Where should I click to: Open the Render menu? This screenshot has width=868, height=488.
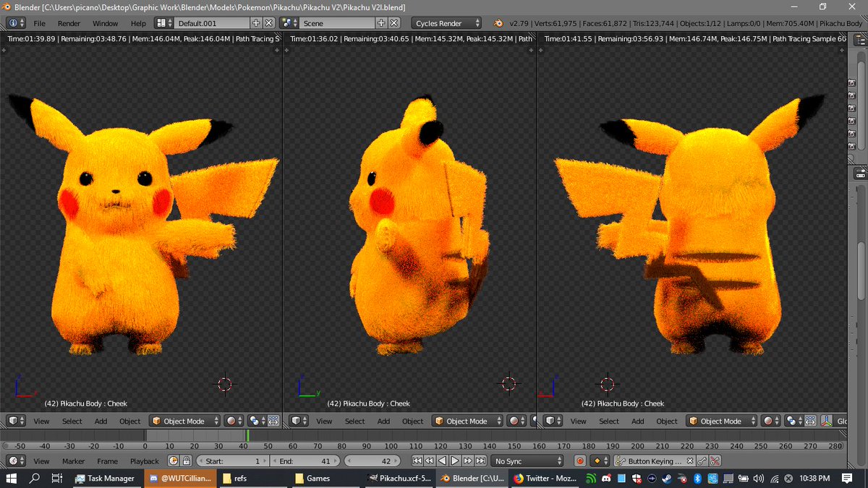[69, 23]
